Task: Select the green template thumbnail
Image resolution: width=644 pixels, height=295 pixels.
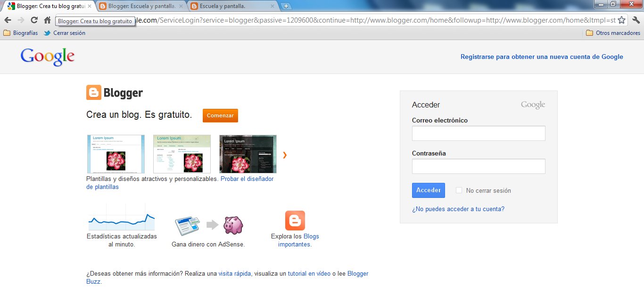Action: coord(182,154)
